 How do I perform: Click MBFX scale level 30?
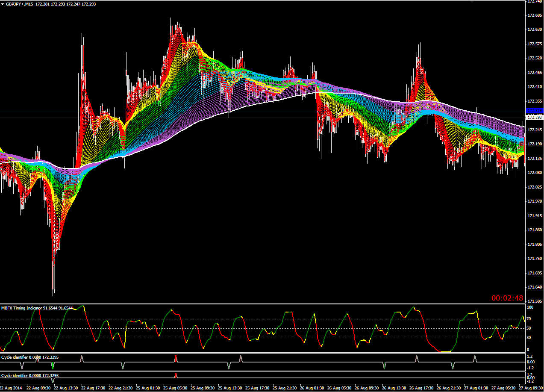tap(529, 338)
